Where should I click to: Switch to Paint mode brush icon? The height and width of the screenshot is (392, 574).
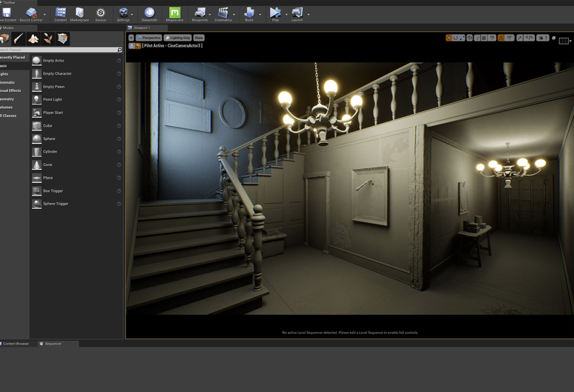(18, 38)
